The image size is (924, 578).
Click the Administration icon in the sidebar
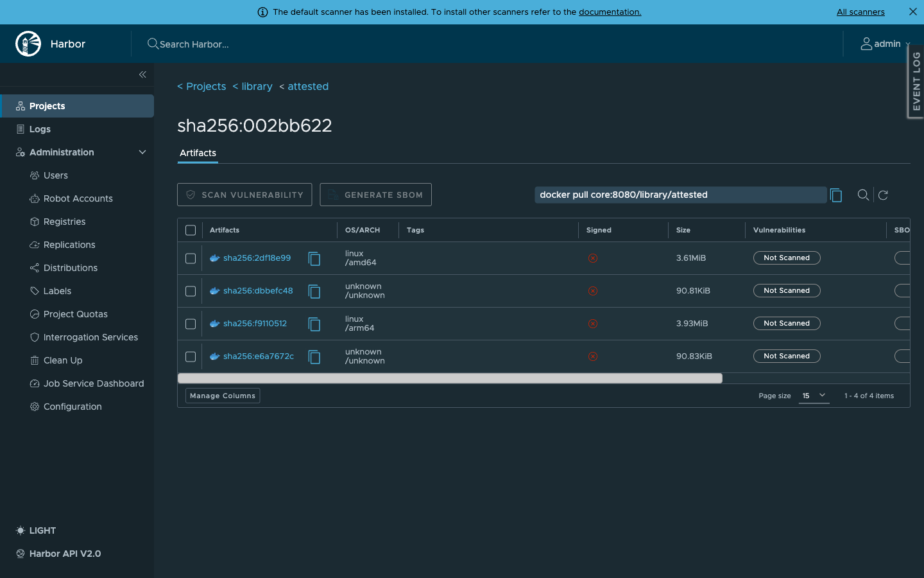tap(21, 152)
